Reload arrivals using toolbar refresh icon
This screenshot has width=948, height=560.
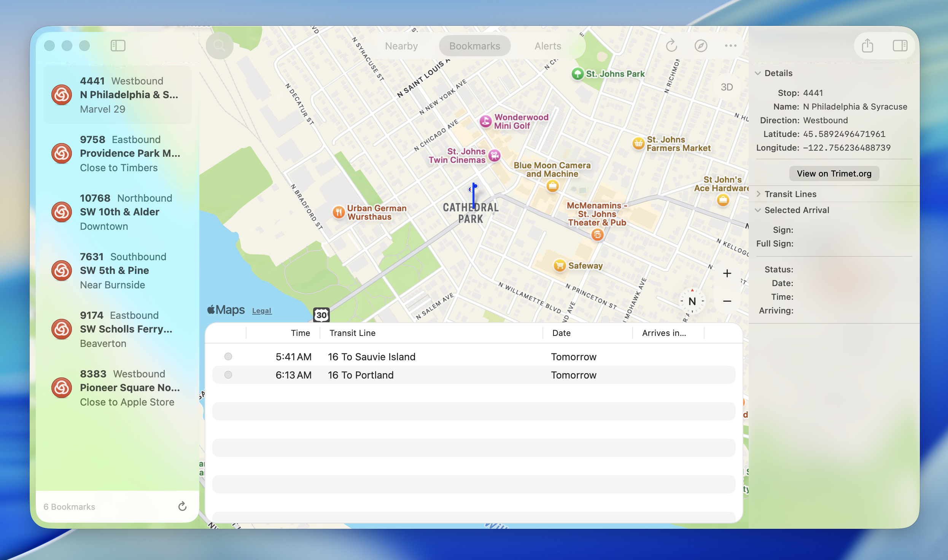671,46
